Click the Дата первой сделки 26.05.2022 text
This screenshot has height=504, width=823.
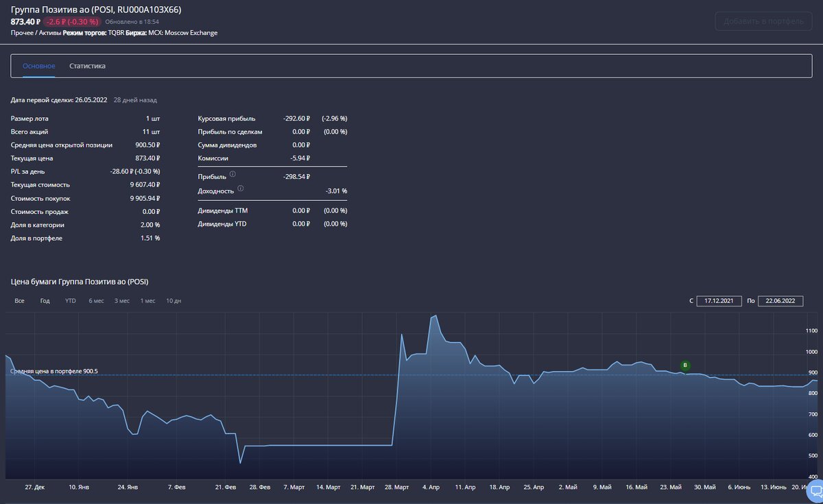click(x=59, y=100)
